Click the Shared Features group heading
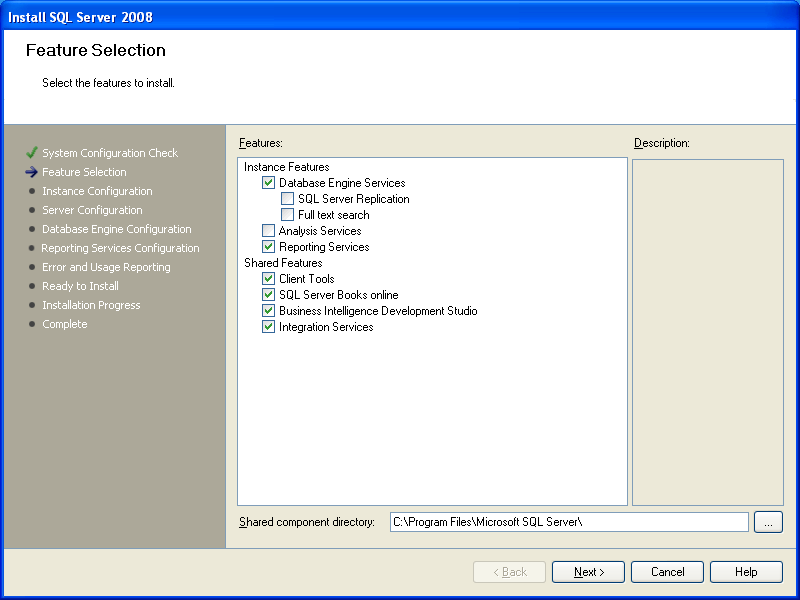 click(x=283, y=263)
